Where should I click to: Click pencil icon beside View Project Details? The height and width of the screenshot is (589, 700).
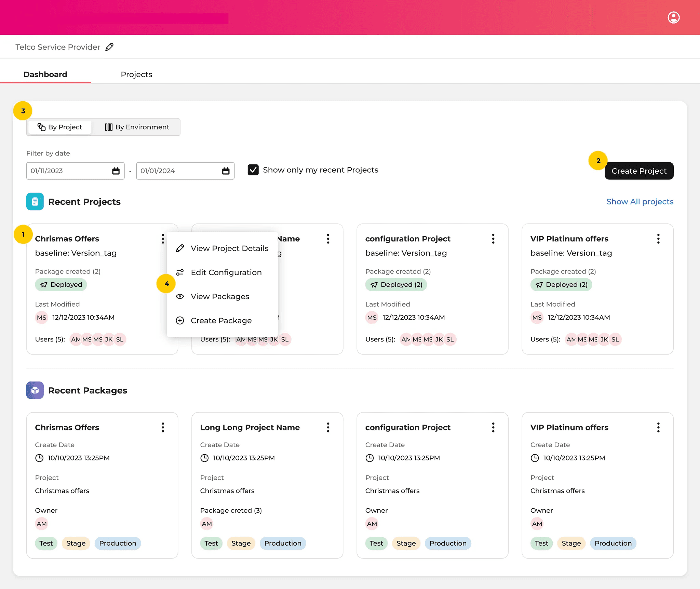coord(180,249)
